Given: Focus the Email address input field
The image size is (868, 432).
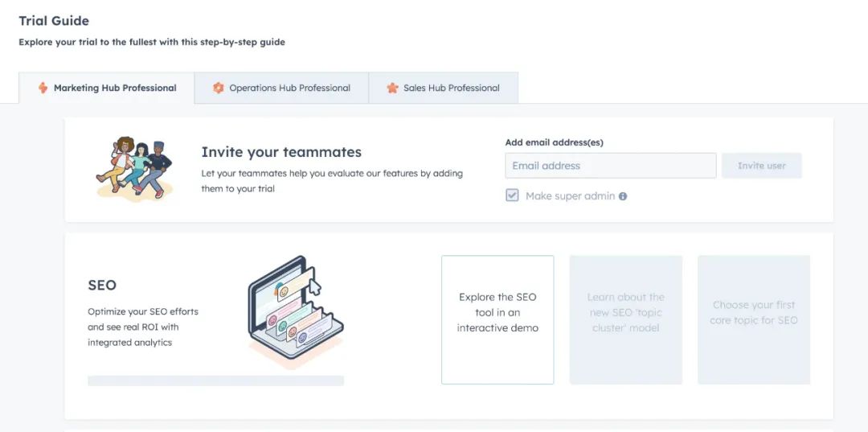Looking at the screenshot, I should pyautogui.click(x=610, y=166).
